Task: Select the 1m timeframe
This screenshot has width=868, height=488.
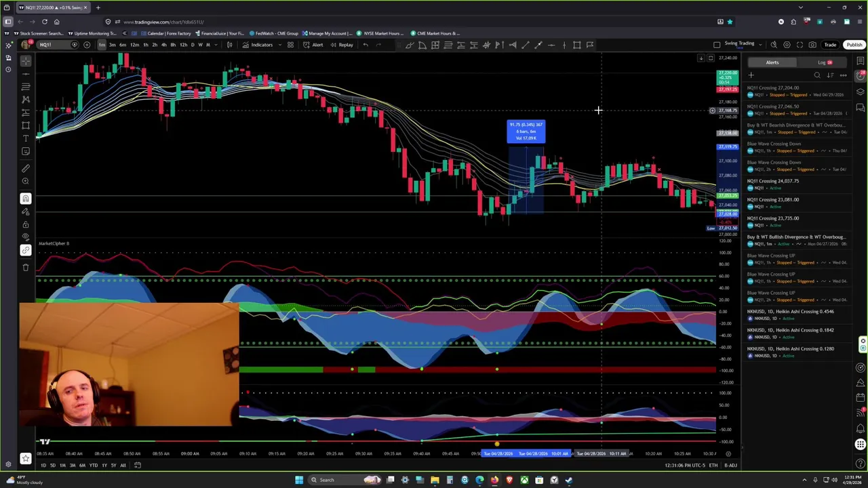Action: click(x=102, y=45)
